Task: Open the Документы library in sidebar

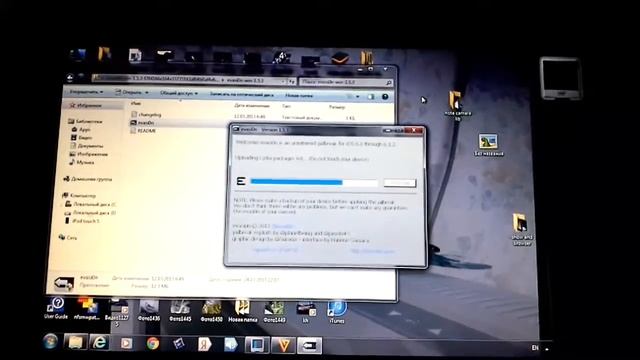Action: click(x=87, y=146)
